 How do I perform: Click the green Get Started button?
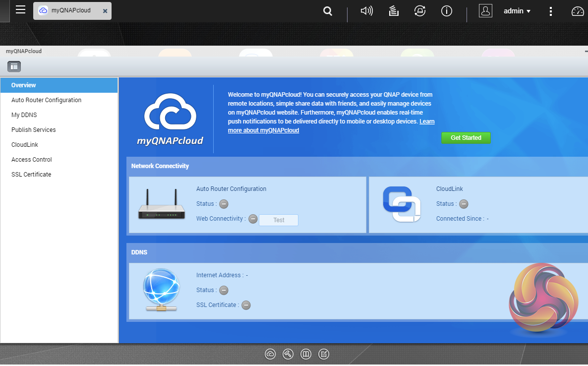(466, 138)
